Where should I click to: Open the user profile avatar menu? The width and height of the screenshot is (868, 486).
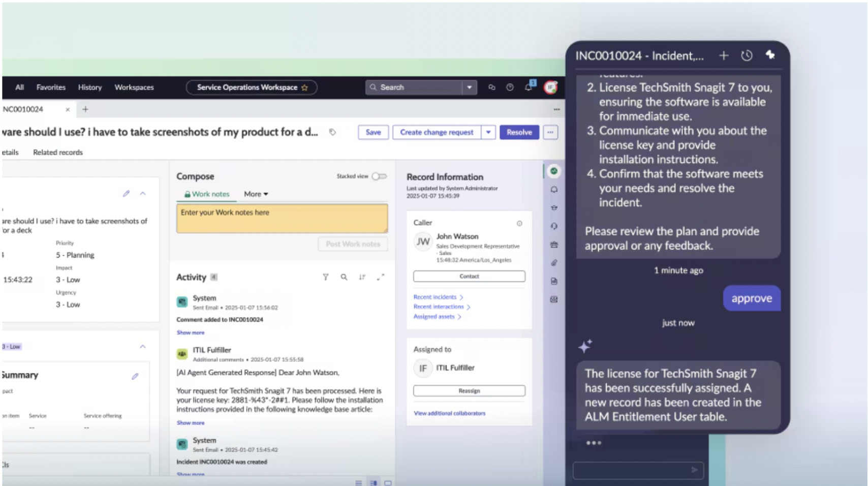click(x=550, y=87)
